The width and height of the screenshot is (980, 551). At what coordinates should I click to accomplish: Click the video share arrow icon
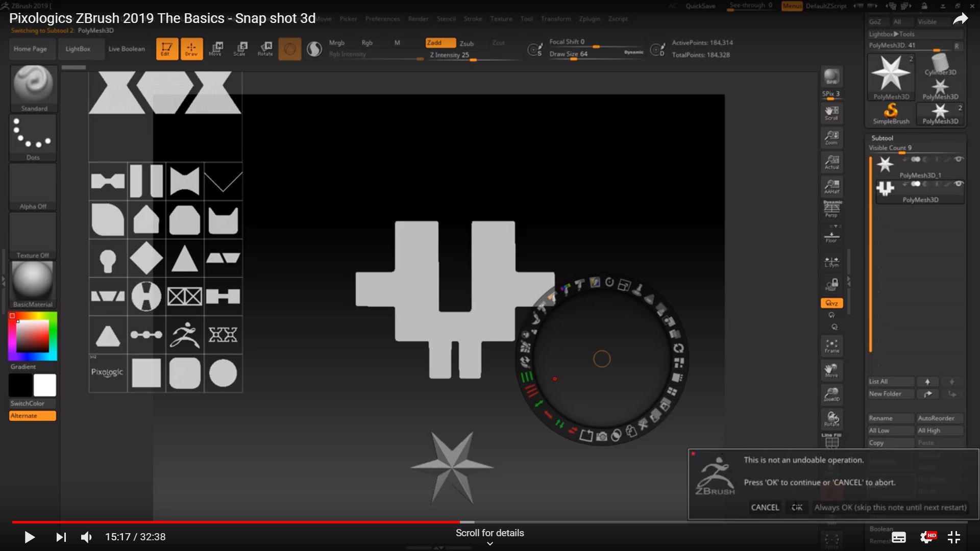(960, 19)
